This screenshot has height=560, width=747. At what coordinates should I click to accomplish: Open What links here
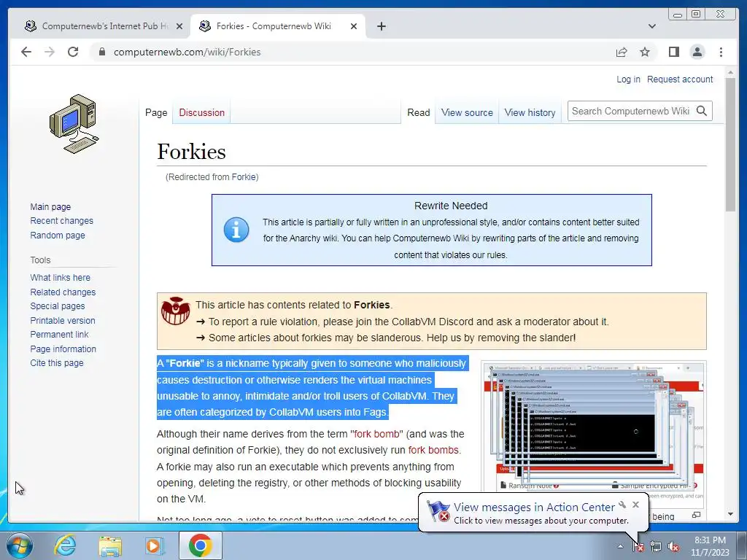(x=60, y=278)
